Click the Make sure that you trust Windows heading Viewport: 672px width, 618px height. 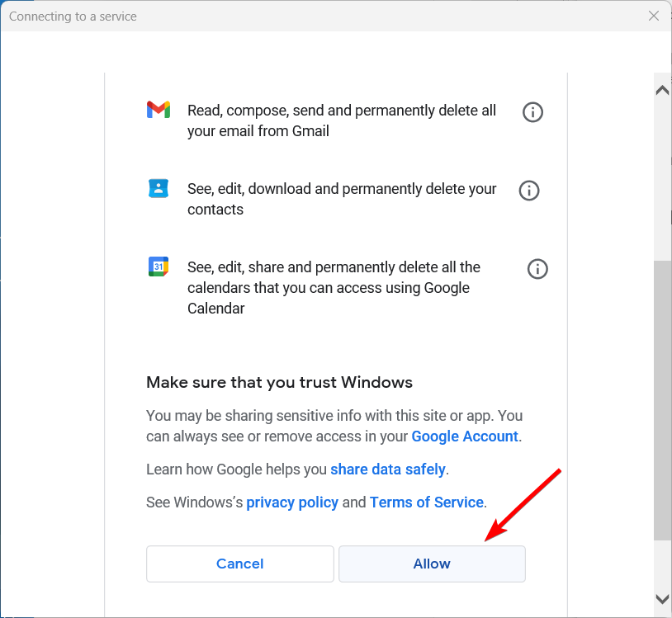(279, 383)
